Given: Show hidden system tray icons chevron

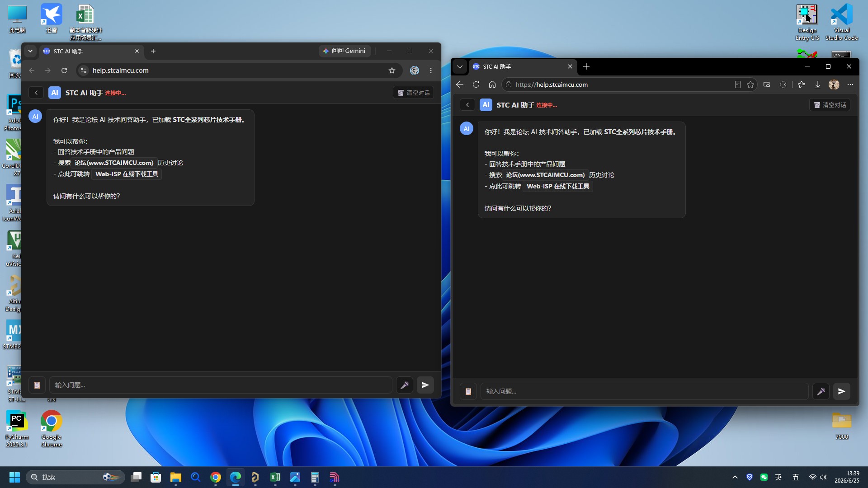Looking at the screenshot, I should pos(735,477).
